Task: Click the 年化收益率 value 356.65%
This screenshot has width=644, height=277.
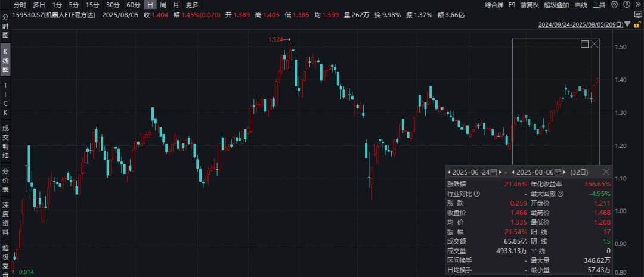Action: [x=597, y=184]
